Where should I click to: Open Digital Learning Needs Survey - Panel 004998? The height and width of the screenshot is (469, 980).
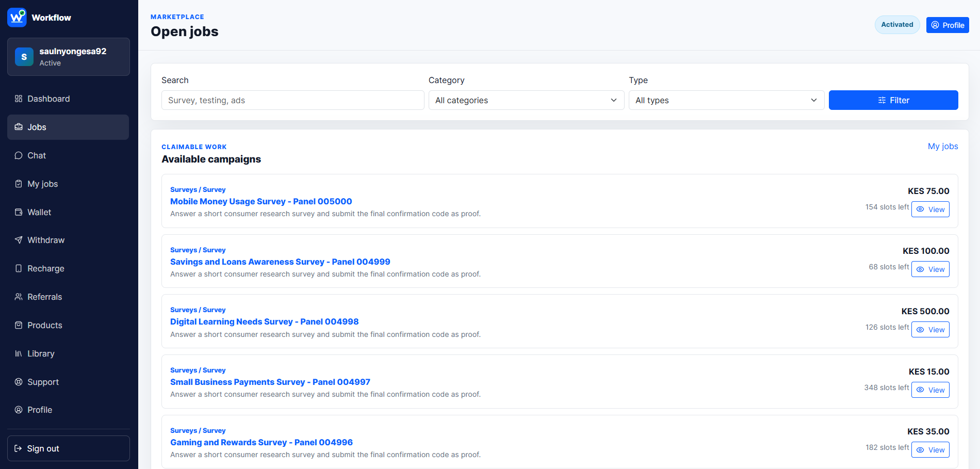tap(264, 321)
